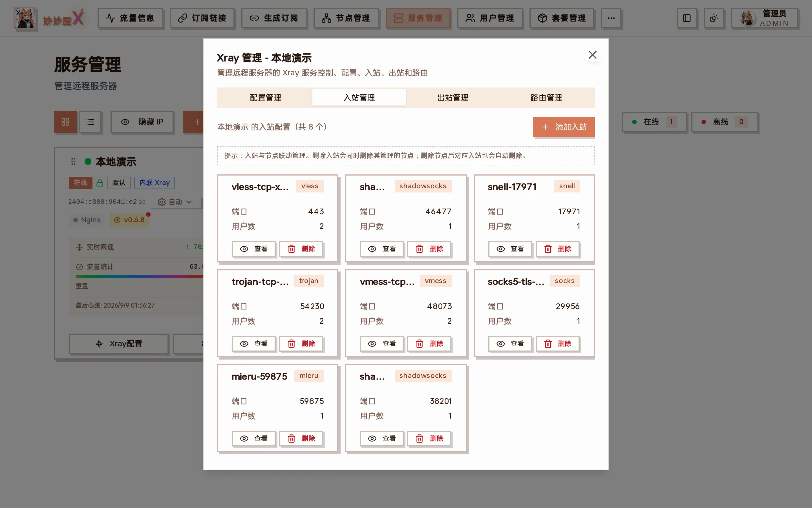812x508 pixels.
Task: Click the Xray配置 button
Action: click(118, 344)
